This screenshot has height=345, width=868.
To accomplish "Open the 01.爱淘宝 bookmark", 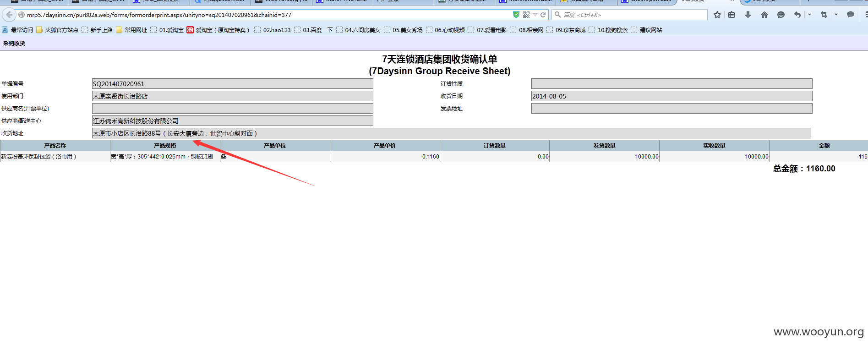I will (167, 30).
